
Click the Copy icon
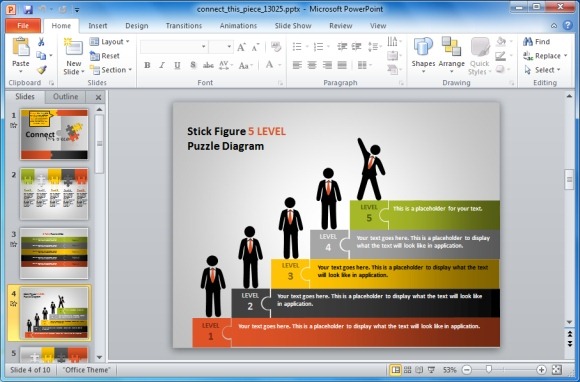[x=41, y=55]
